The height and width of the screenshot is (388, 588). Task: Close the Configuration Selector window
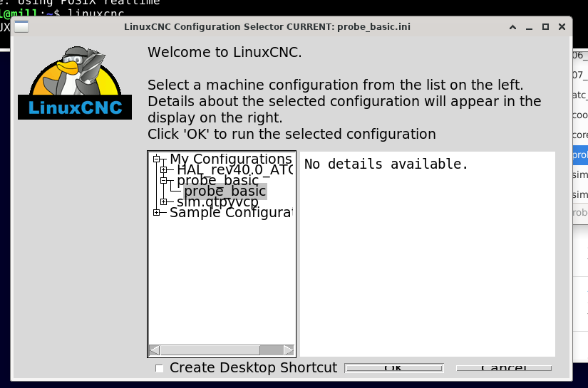[x=562, y=27]
